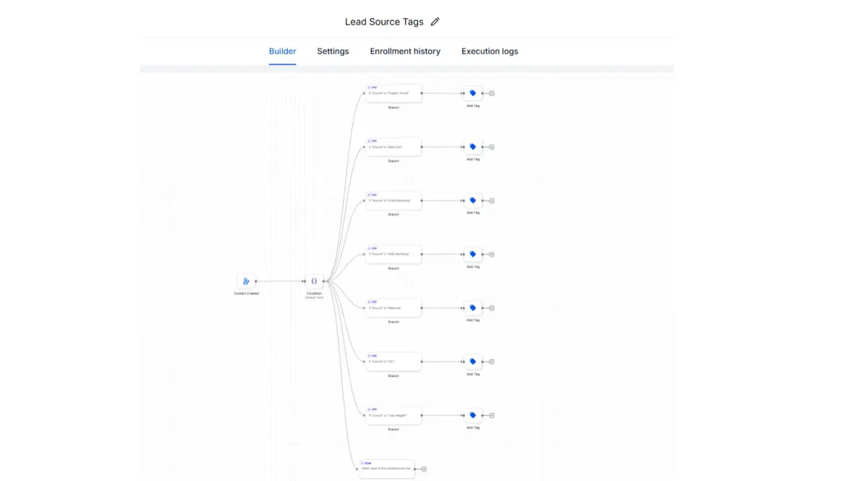
Task: Add step after the "Source" is "VSL" branch's Add Tag
Action: tap(492, 362)
